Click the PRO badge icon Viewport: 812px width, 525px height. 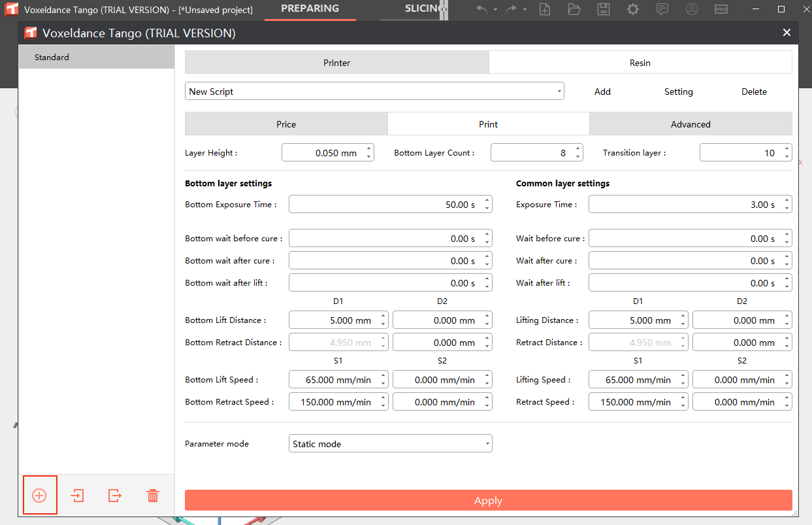pyautogui.click(x=721, y=9)
